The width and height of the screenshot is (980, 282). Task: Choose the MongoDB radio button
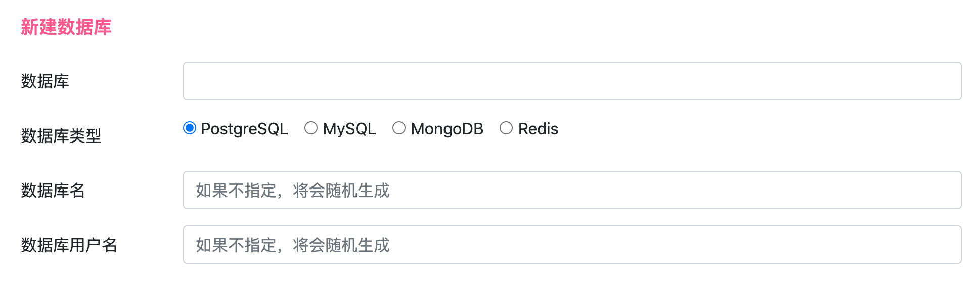[x=399, y=128]
